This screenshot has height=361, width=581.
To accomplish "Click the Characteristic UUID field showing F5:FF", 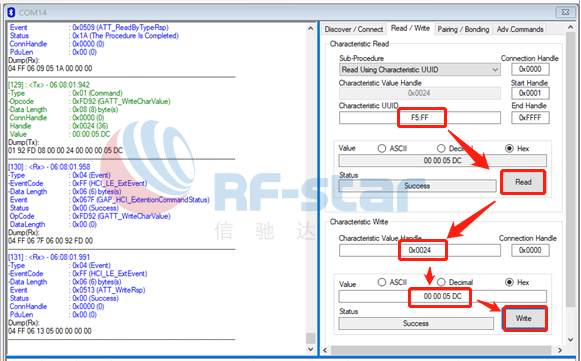I will coord(420,118).
